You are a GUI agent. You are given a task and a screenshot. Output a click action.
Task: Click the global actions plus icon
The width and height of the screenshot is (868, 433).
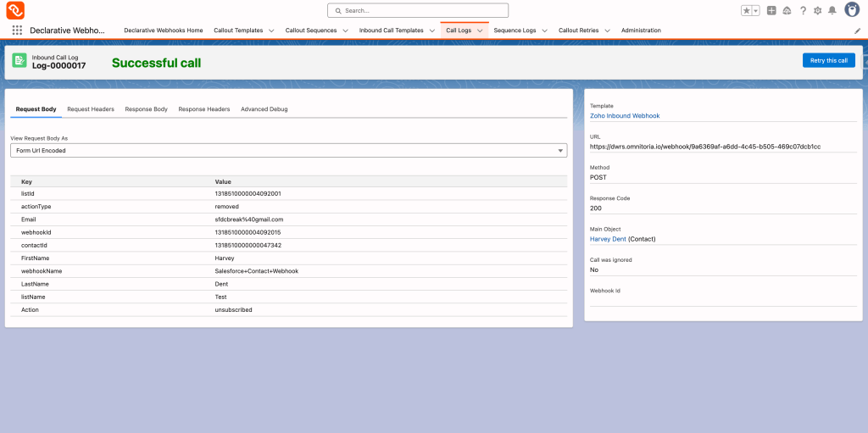tap(771, 10)
